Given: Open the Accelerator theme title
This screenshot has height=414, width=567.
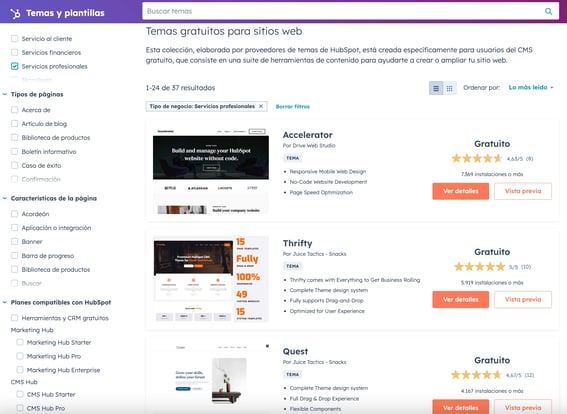Looking at the screenshot, I should click(x=308, y=135).
